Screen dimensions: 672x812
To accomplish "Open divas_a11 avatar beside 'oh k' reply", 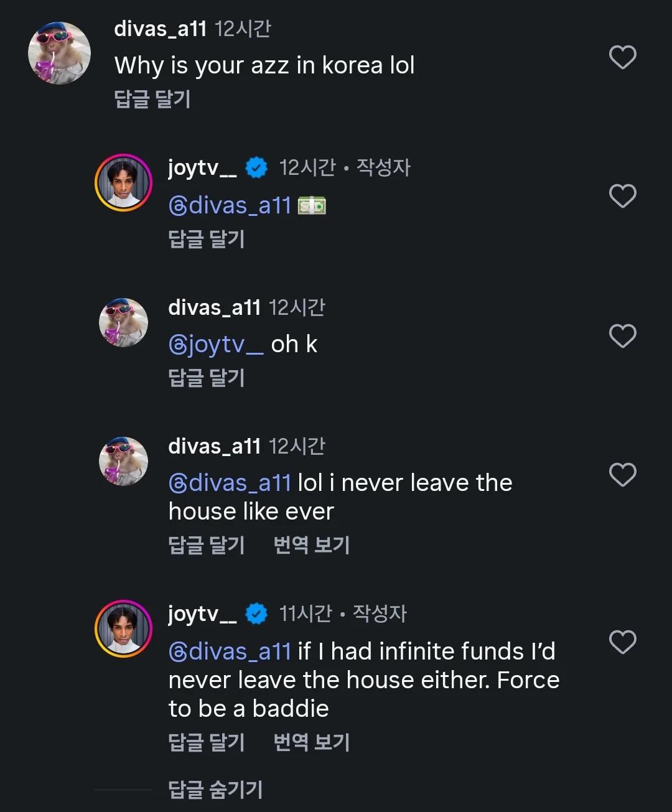I will point(123,322).
